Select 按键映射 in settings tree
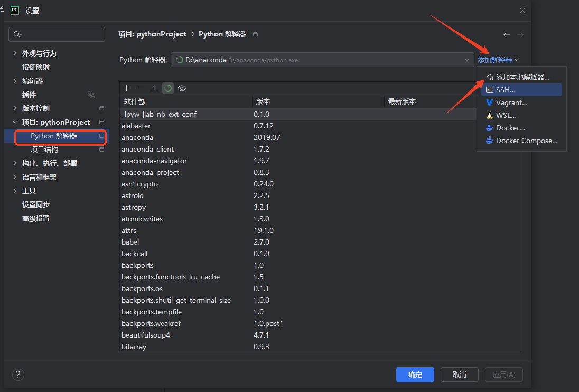 (x=36, y=67)
